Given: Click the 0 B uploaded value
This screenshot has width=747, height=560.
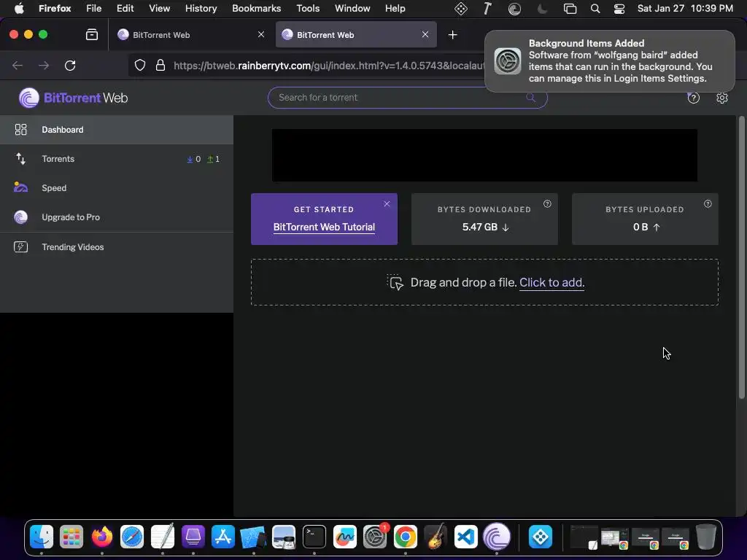Looking at the screenshot, I should [646, 227].
